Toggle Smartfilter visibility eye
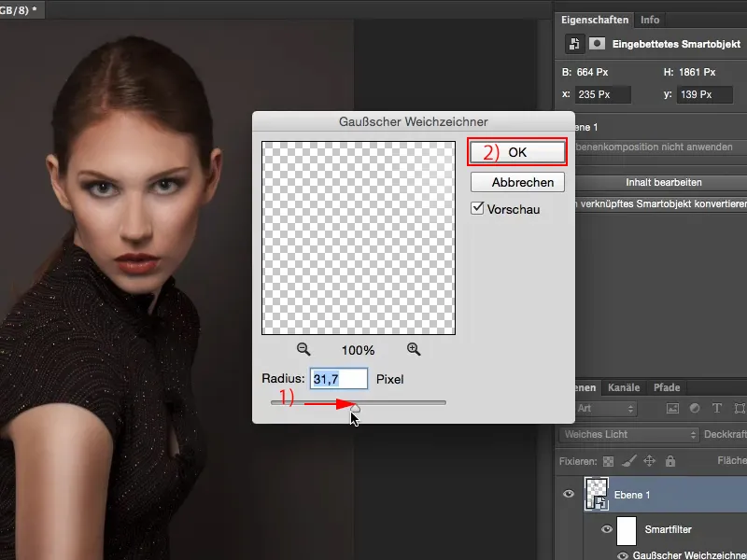747x560 pixels. click(x=607, y=529)
